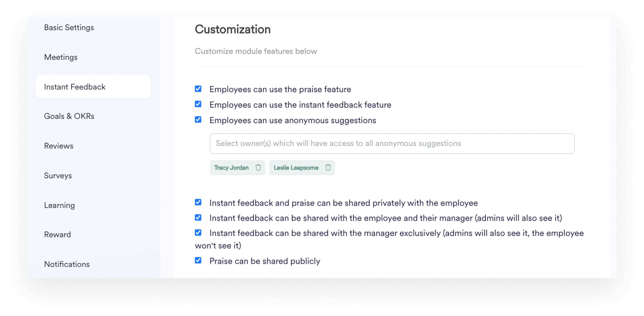This screenshot has height=316, width=644.
Task: Select Instant Feedback sidebar item
Action: pyautogui.click(x=75, y=87)
